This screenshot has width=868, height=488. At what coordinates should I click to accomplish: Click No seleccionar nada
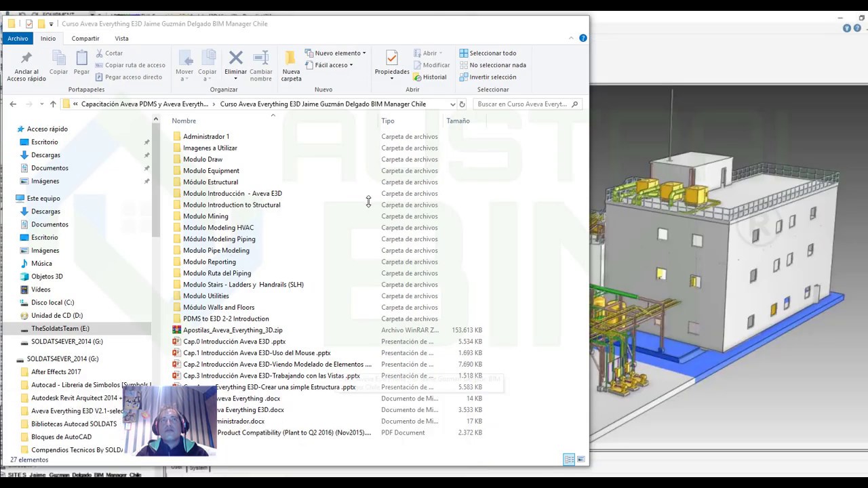click(492, 65)
